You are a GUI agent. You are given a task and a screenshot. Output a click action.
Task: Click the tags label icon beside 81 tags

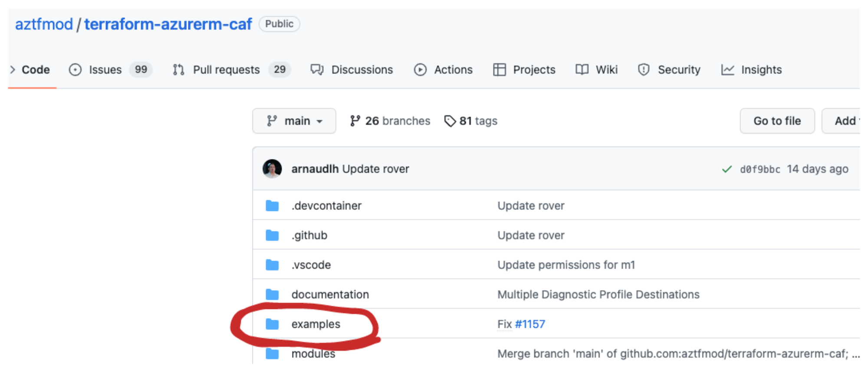pos(450,121)
